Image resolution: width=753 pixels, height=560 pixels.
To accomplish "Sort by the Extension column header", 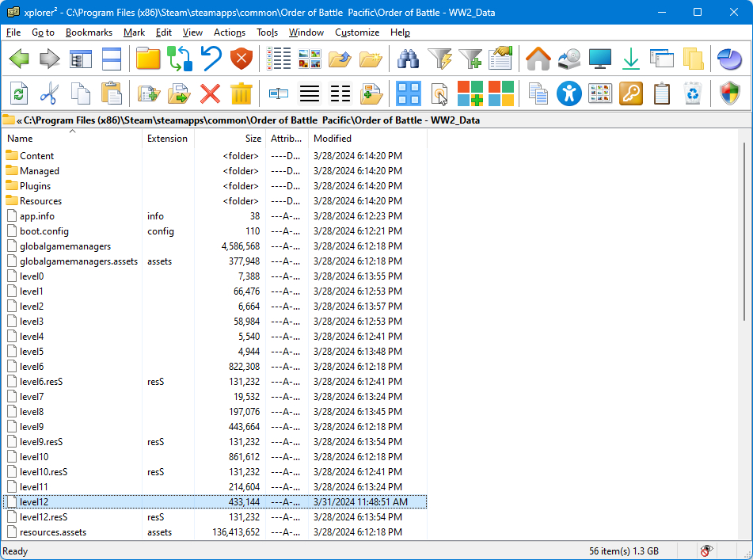I will click(x=168, y=139).
